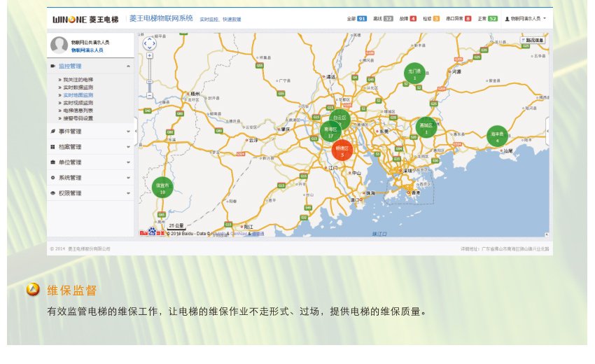Click the gear icon beside 系统管理
The image size is (595, 364).
(52, 178)
